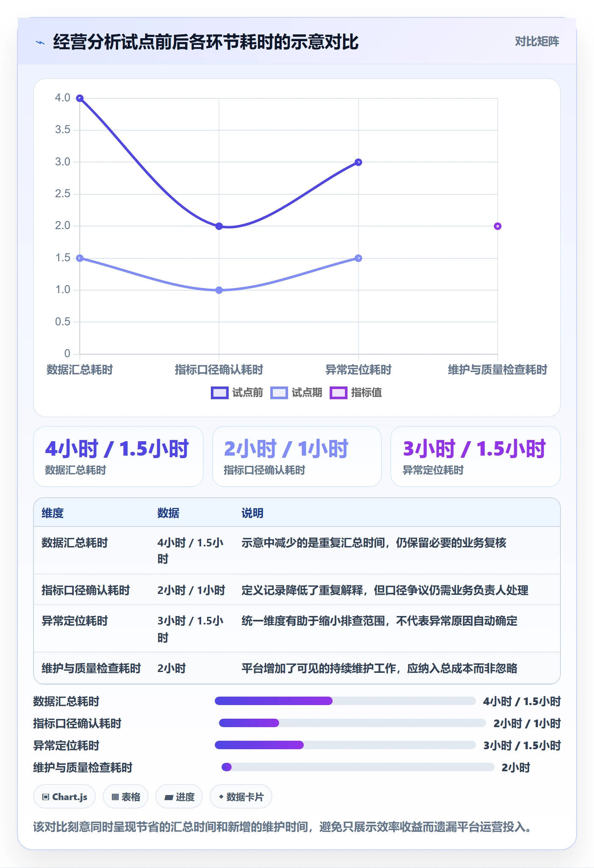
Task: Click the 试点前 data point at 2.0
Action: click(x=219, y=227)
